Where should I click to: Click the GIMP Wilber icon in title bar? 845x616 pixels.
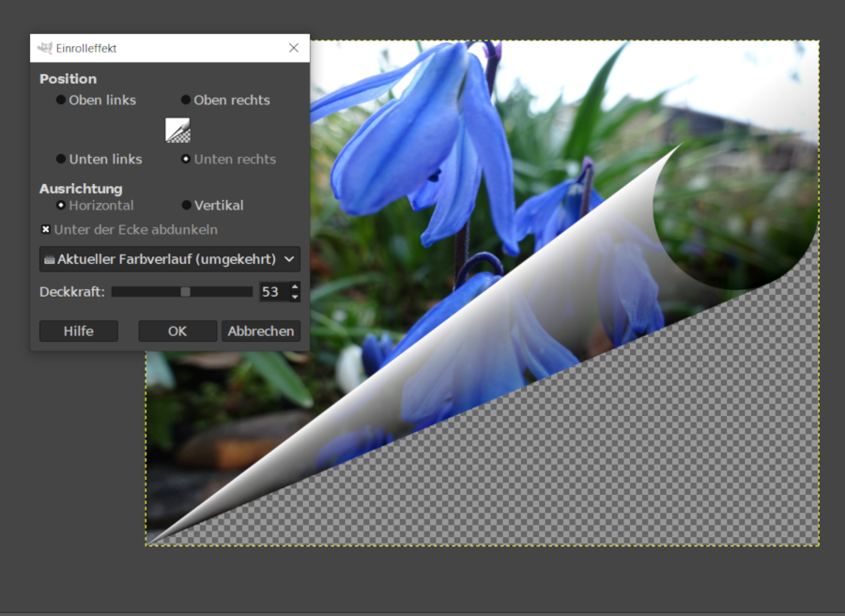[x=45, y=48]
